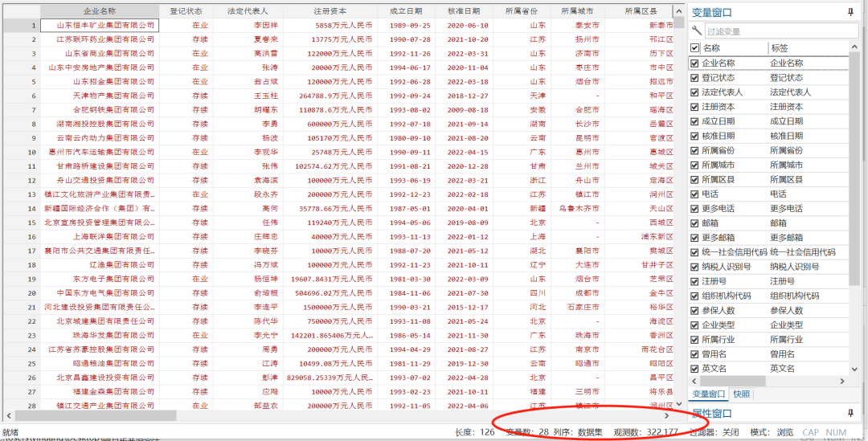Select row number 1 header
This screenshot has width=868, height=441.
20,26
